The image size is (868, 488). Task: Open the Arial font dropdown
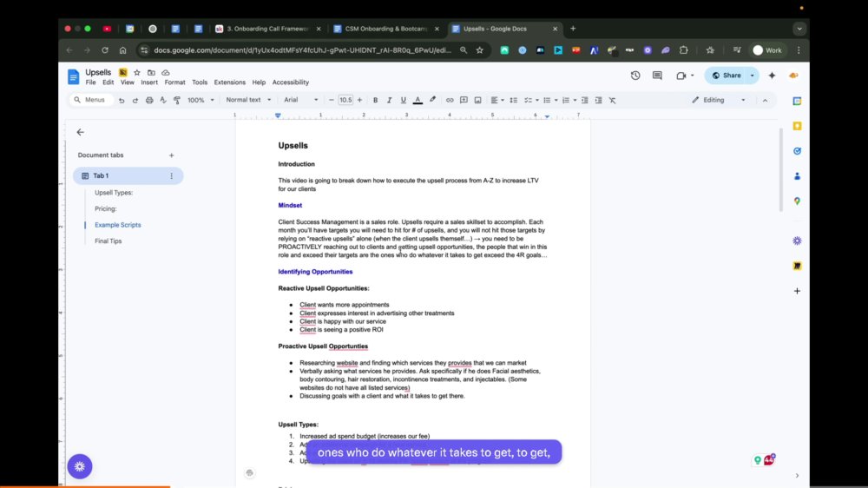[x=301, y=100]
